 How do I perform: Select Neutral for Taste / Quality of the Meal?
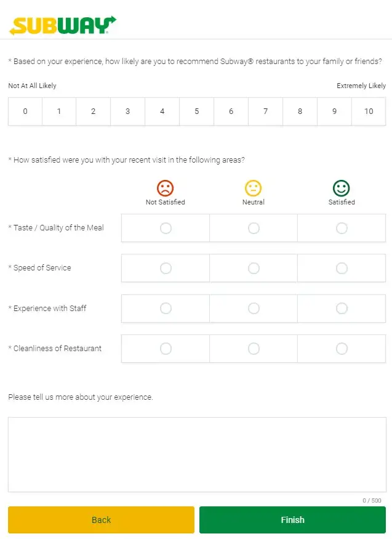pyautogui.click(x=253, y=228)
